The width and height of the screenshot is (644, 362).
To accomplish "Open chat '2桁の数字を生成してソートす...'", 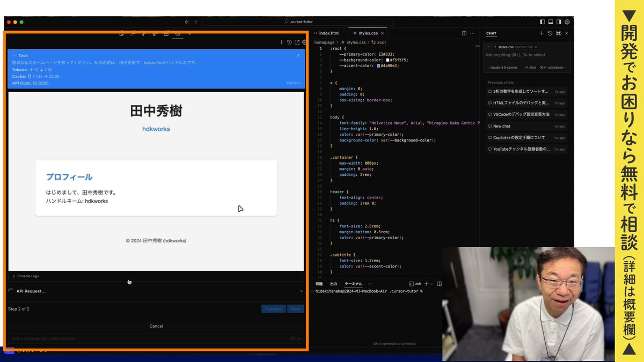I will coord(526,91).
